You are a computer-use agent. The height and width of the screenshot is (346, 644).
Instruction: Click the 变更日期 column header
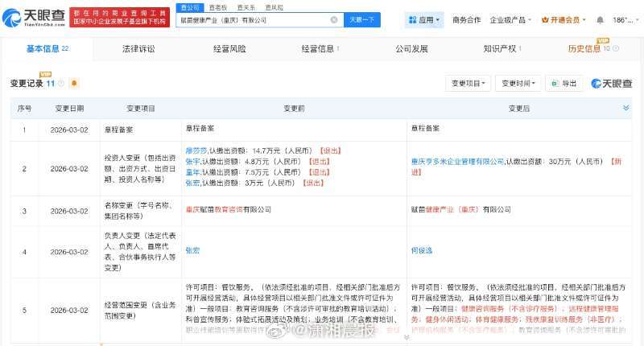(x=69, y=109)
